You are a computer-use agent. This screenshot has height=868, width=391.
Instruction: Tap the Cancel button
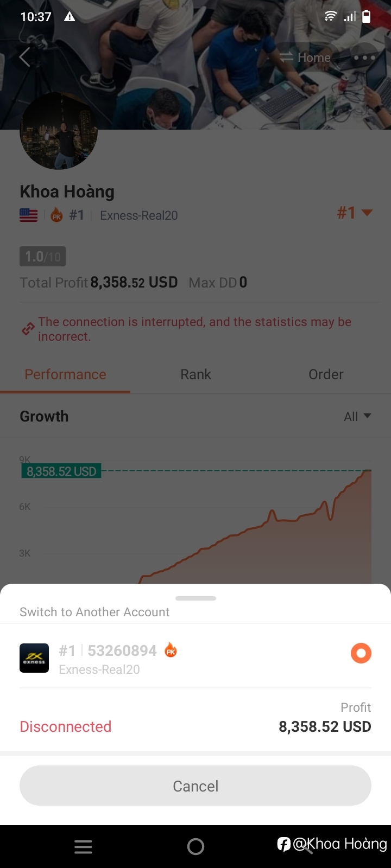(x=195, y=786)
